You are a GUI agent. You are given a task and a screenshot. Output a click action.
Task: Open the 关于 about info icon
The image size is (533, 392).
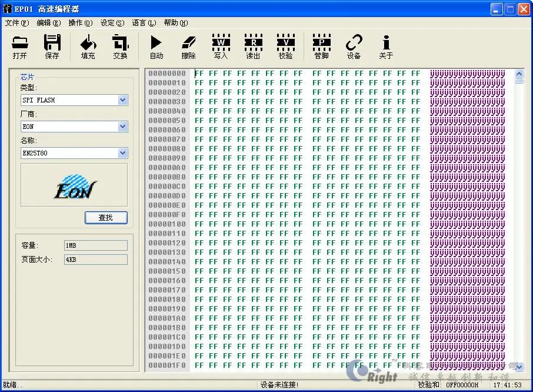point(386,46)
